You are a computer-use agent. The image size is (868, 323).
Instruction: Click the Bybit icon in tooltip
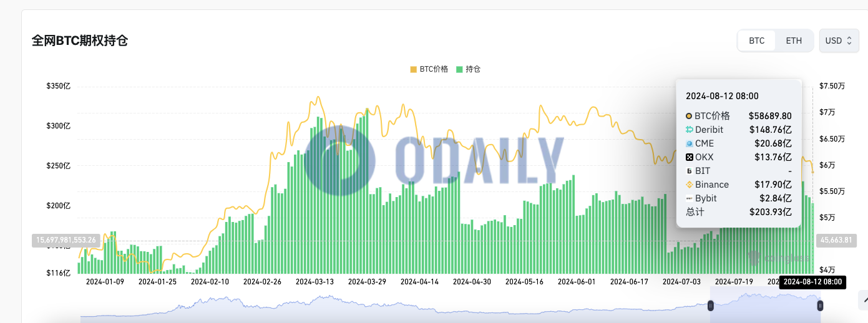(x=689, y=198)
